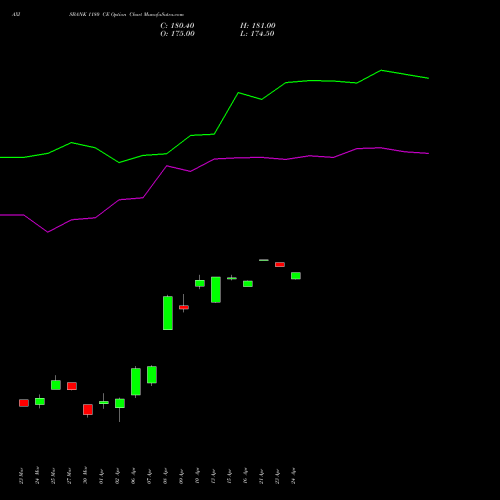
Task: Select the red candle above 27 Mar
Action: pyautogui.click(x=72, y=386)
